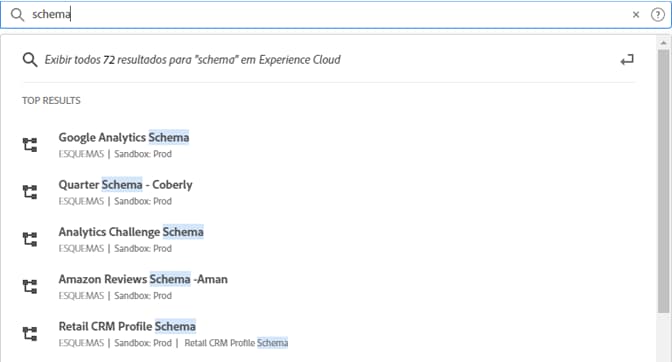Open Analytics Challenge Schema result

[131, 232]
